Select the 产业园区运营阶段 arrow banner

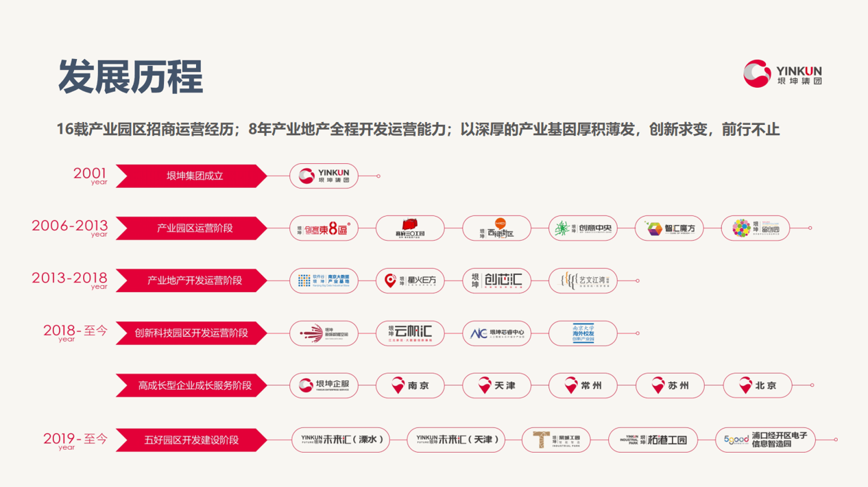point(191,228)
